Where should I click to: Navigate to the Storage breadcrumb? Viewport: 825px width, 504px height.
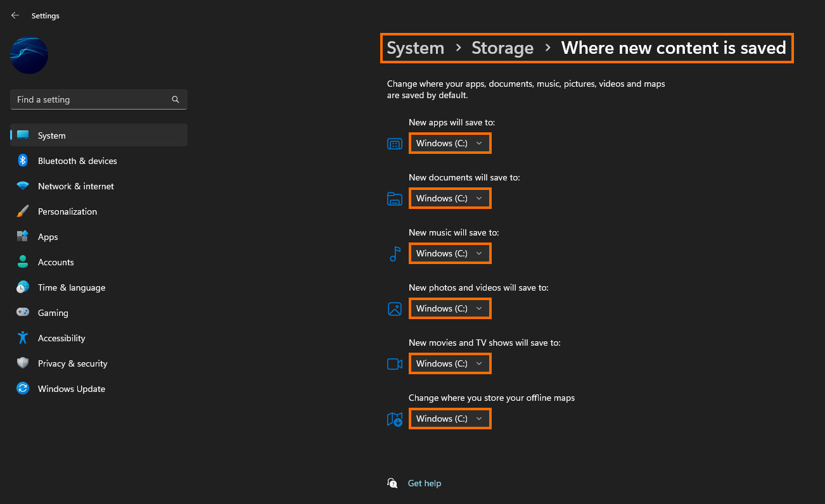click(x=502, y=48)
